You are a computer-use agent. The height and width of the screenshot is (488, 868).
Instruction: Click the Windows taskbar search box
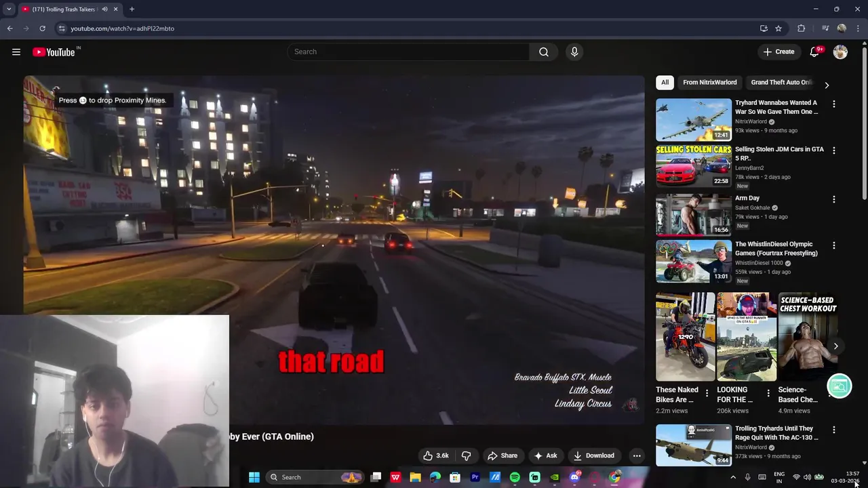315,477
